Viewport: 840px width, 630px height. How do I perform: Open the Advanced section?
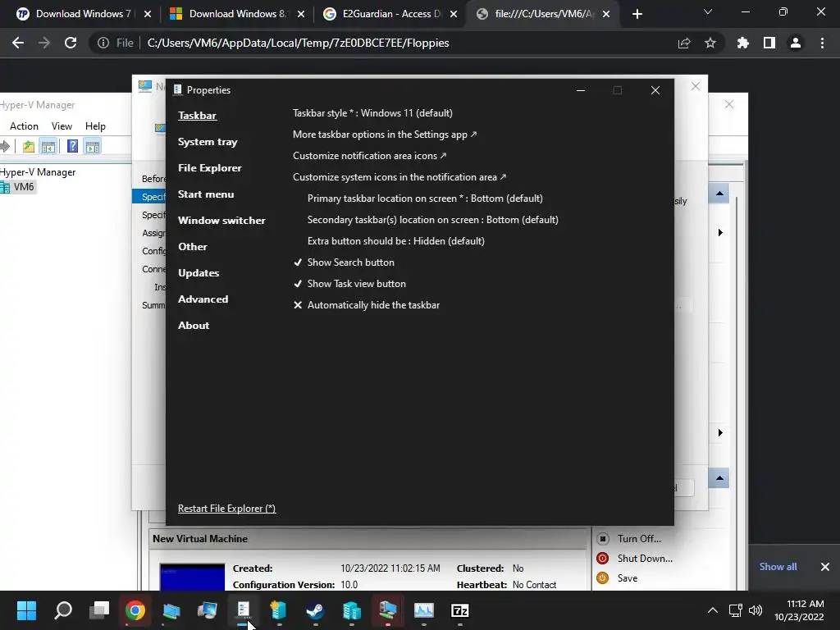point(203,299)
